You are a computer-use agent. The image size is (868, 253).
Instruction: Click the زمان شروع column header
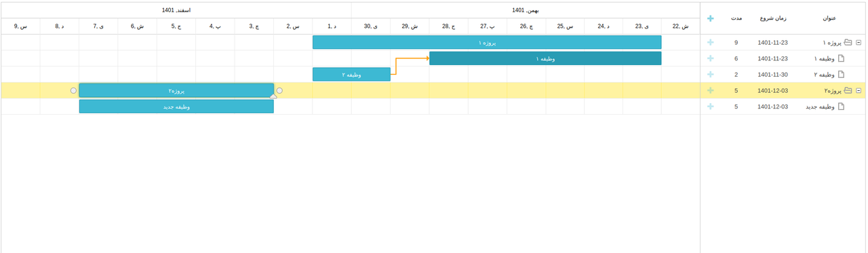point(774,18)
